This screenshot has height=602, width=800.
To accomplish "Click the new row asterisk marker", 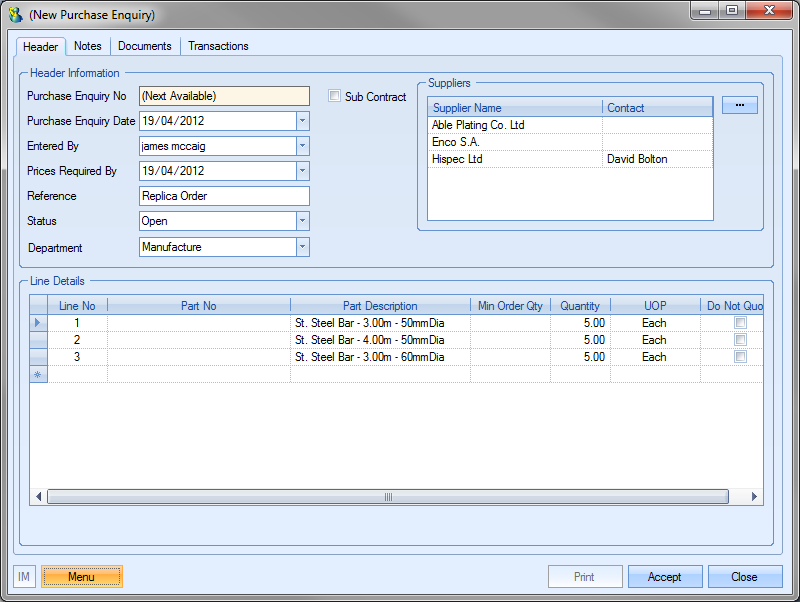I will click(39, 374).
